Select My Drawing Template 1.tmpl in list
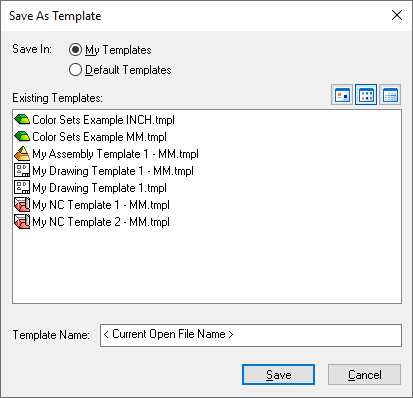Viewport: 413px width, 398px height. click(x=99, y=188)
